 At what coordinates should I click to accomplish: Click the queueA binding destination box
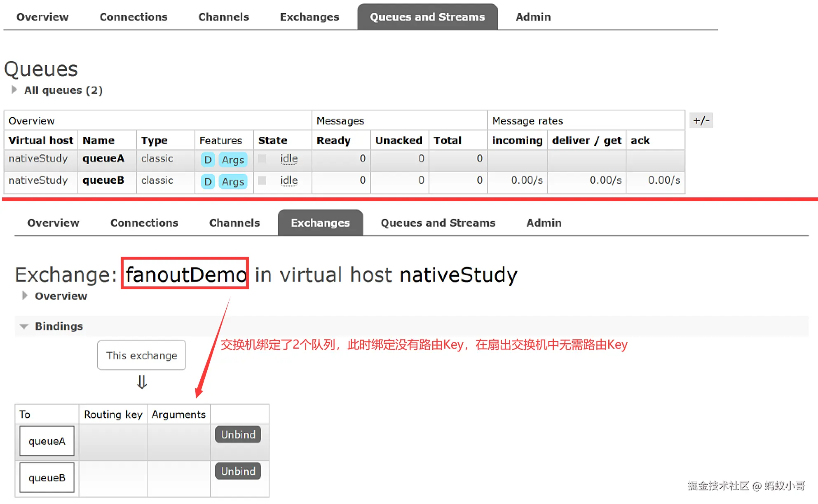[x=47, y=441]
